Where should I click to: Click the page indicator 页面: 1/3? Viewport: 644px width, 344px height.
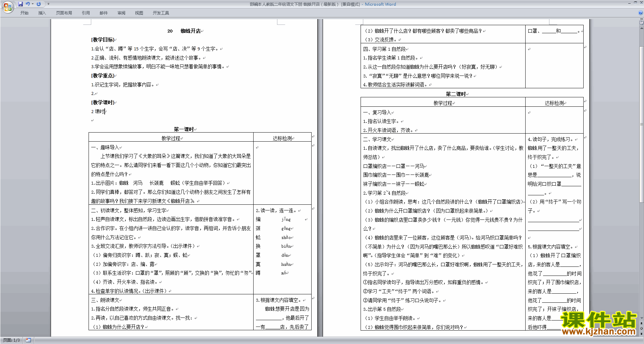(11, 340)
